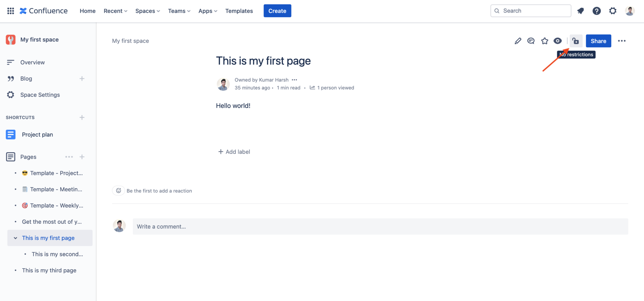Viewport: 644px width, 301px height.
Task: Click Add label below the page content
Action: (234, 151)
